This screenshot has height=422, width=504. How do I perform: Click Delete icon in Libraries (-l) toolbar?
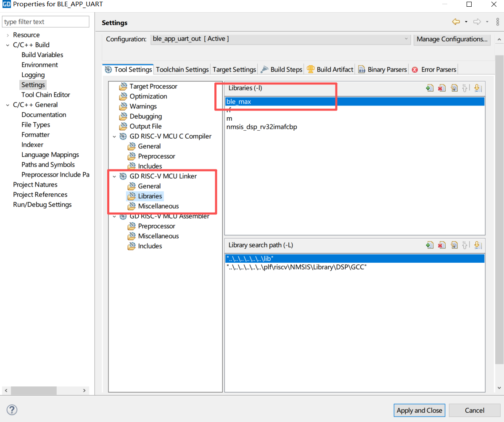coord(441,88)
